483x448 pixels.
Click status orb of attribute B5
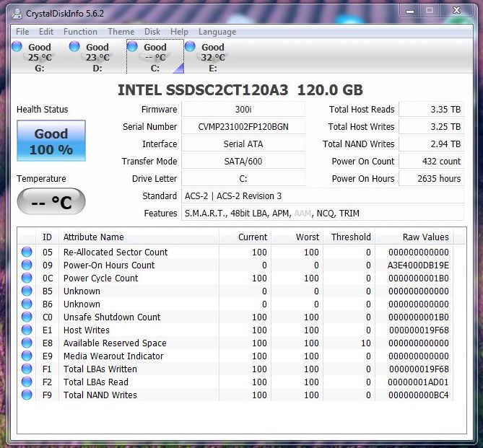point(27,290)
